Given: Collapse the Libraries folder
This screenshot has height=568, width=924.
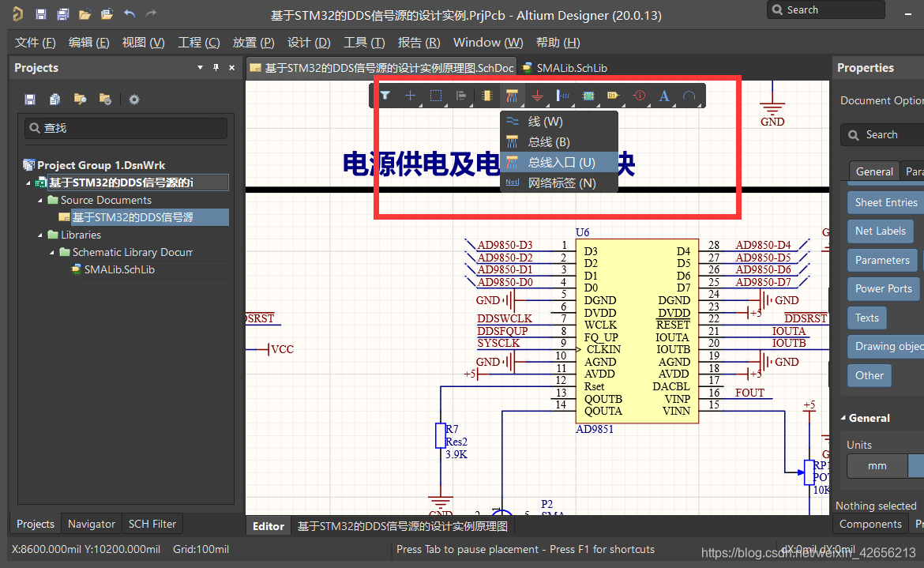Looking at the screenshot, I should pos(40,235).
